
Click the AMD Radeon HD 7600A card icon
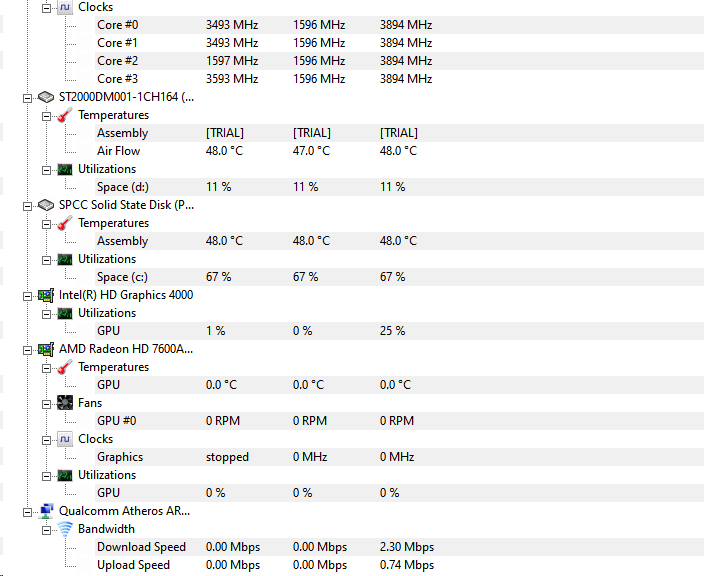45,349
